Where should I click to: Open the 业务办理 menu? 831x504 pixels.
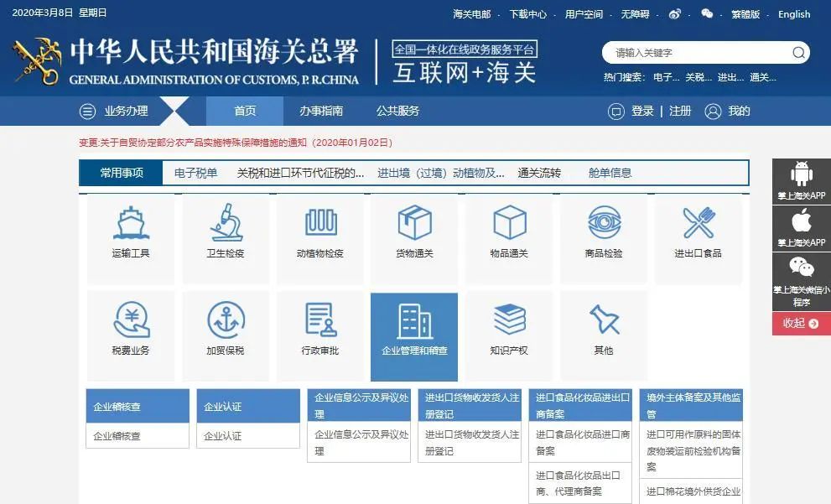[113, 112]
